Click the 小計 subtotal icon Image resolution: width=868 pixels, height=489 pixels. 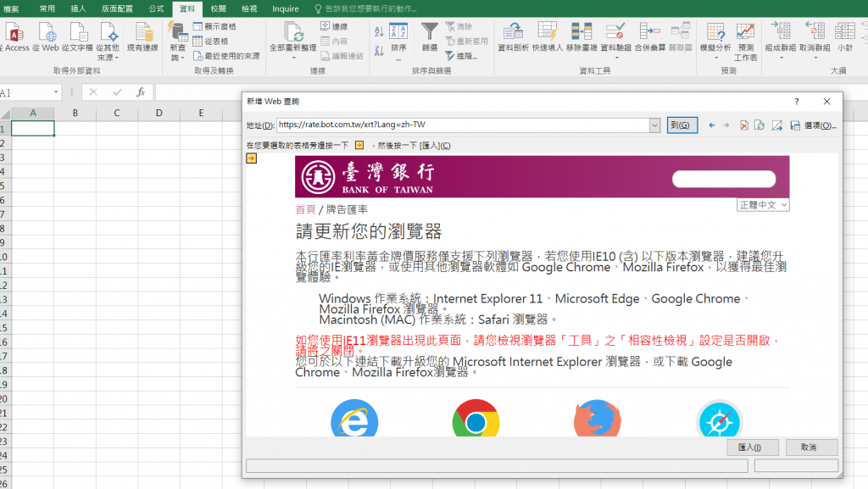tap(845, 37)
